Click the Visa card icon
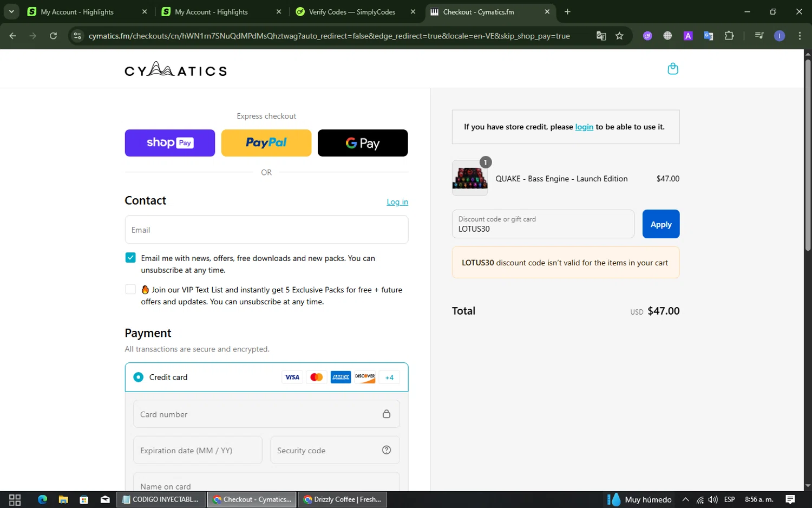812x508 pixels. tap(292, 377)
